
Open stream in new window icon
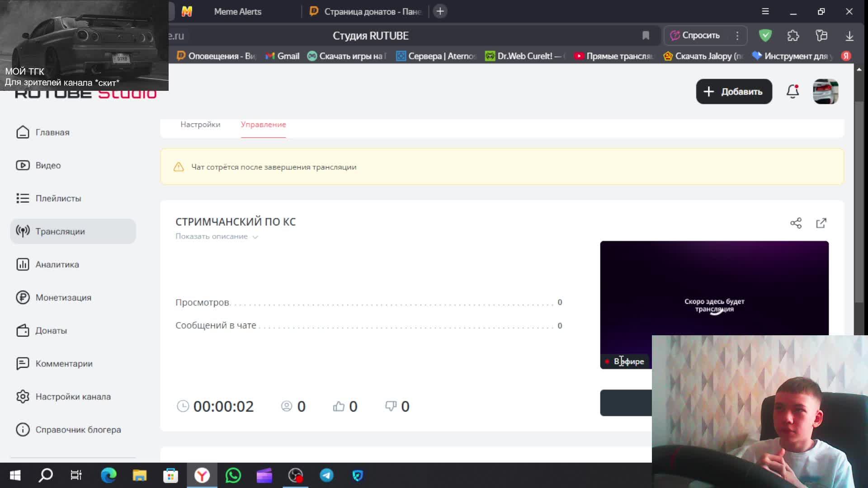[x=821, y=223]
